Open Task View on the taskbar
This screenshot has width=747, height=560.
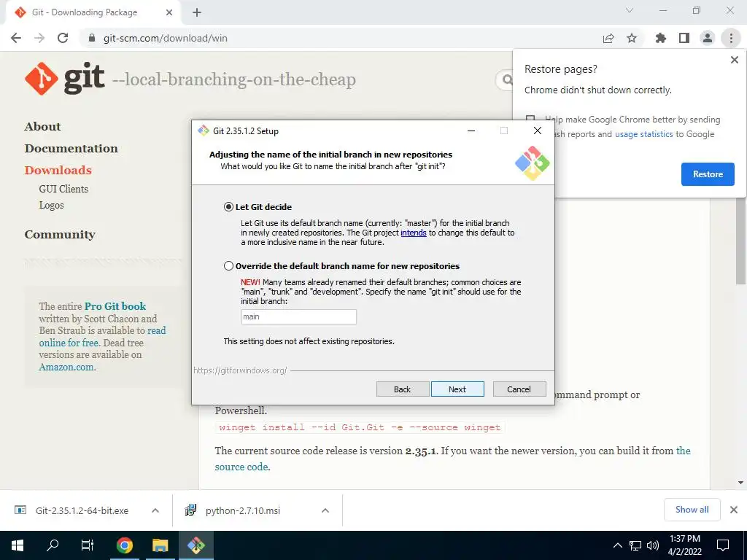[x=88, y=545]
